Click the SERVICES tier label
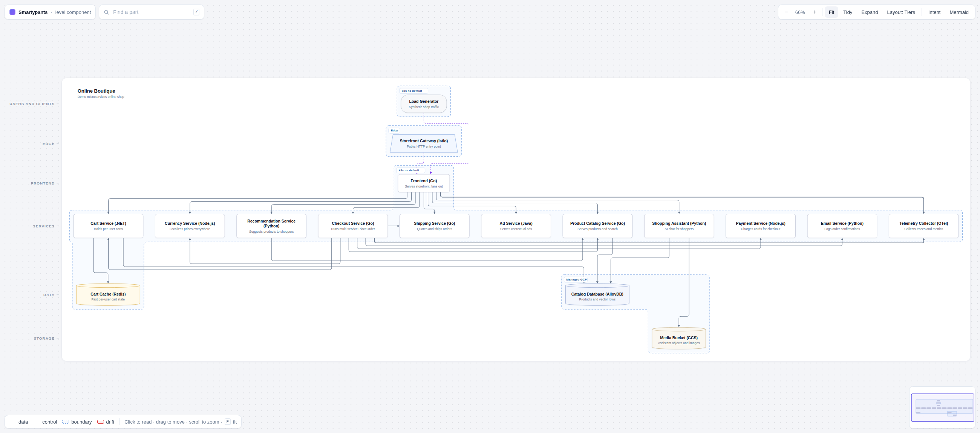 pyautogui.click(x=43, y=226)
